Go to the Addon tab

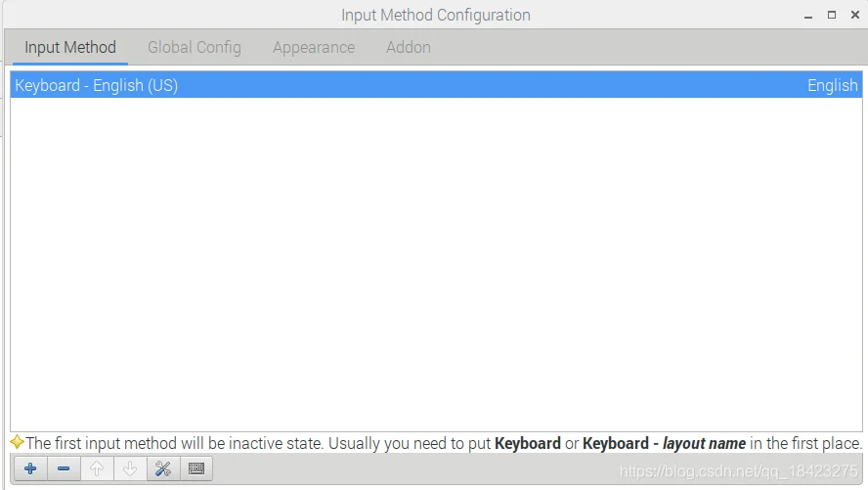(409, 48)
